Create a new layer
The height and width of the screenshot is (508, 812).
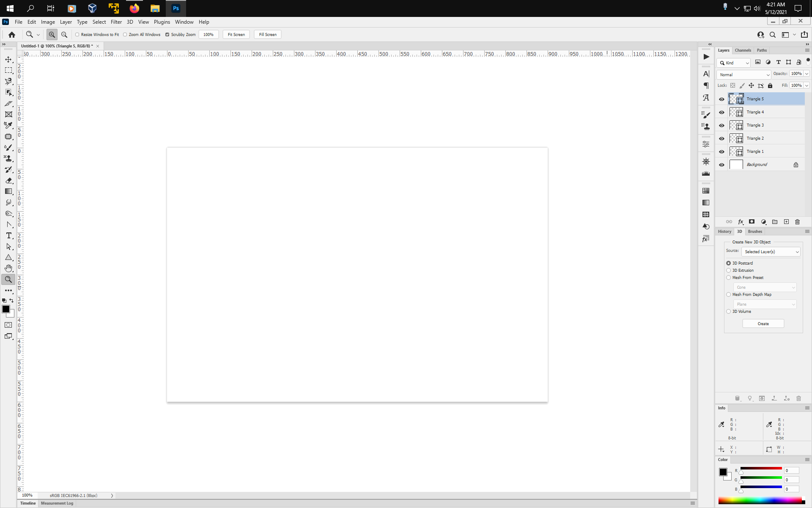[x=786, y=221]
